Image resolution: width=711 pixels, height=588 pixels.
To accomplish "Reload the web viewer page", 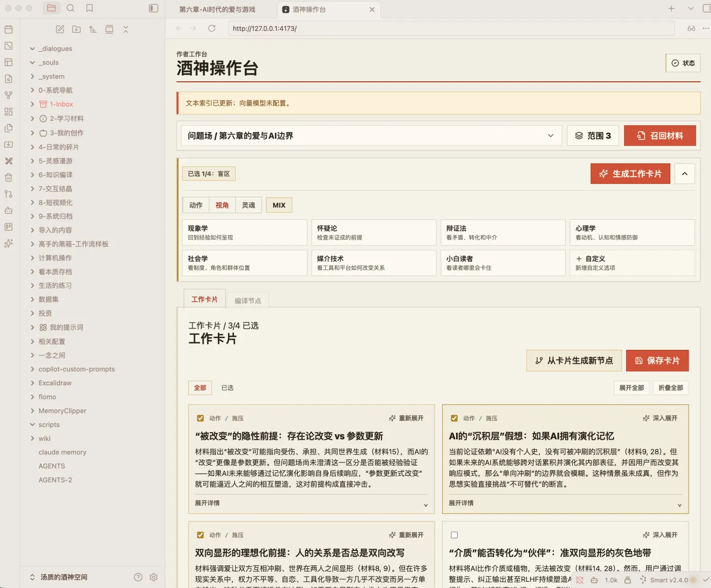I will (x=212, y=28).
